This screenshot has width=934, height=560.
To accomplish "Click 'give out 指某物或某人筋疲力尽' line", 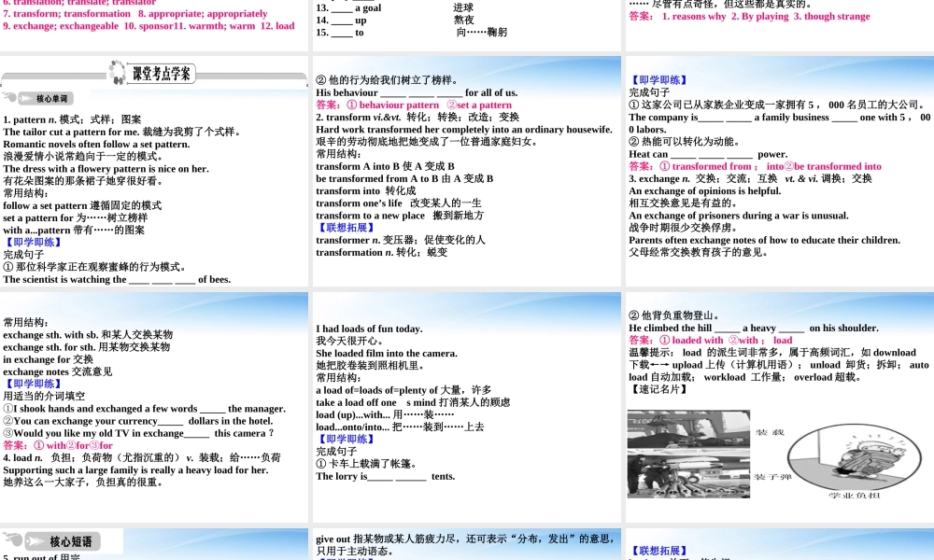I will 465,539.
